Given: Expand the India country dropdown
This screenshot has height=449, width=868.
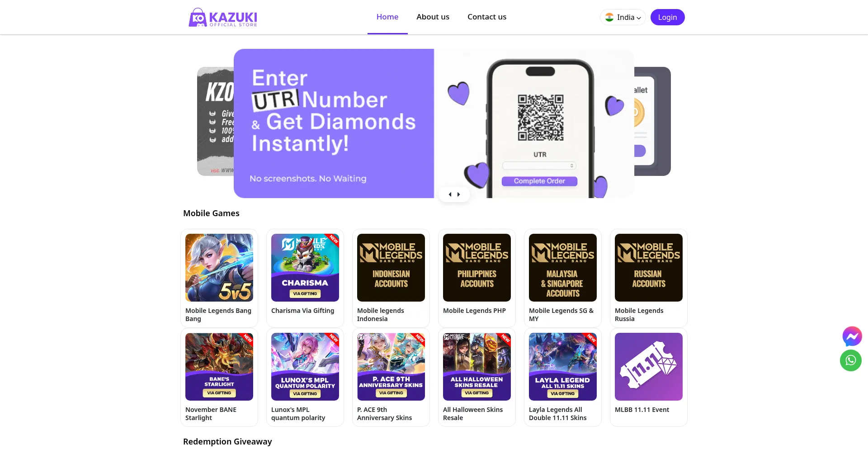Looking at the screenshot, I should [x=623, y=17].
